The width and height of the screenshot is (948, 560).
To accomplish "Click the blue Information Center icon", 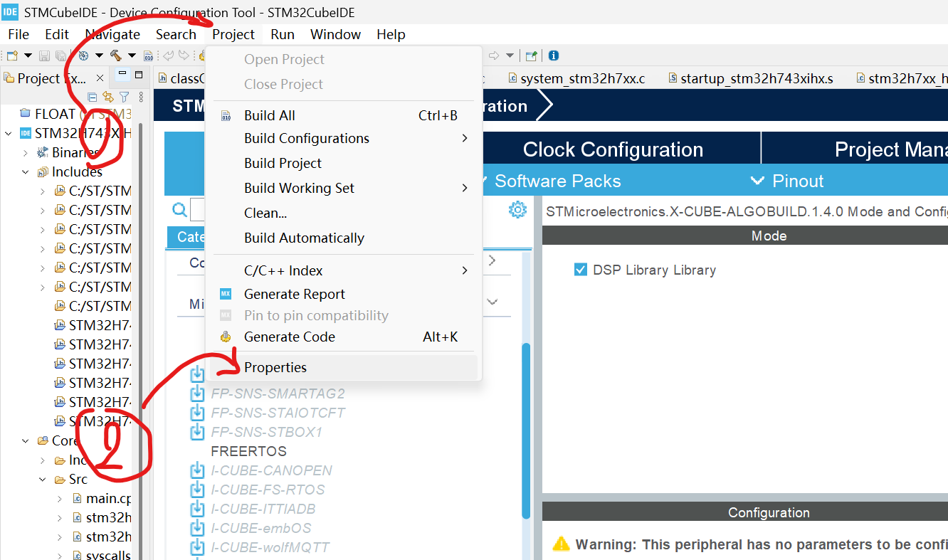I will click(554, 56).
